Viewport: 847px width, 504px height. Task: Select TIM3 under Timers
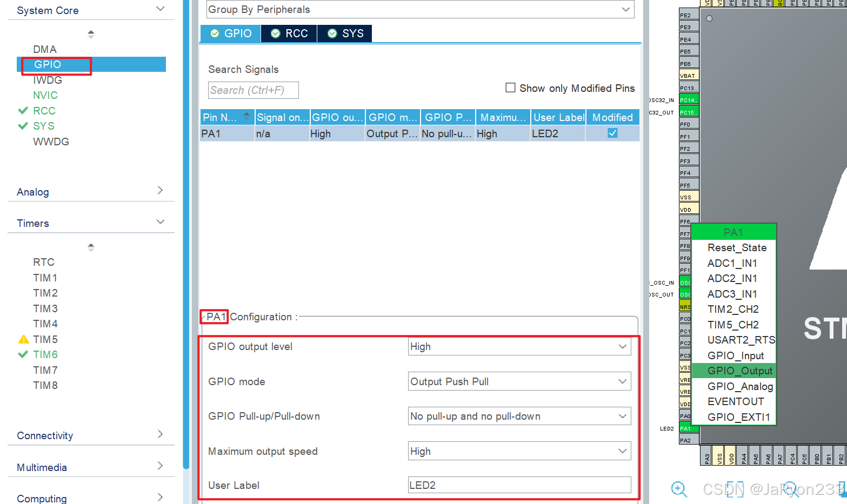pos(45,308)
